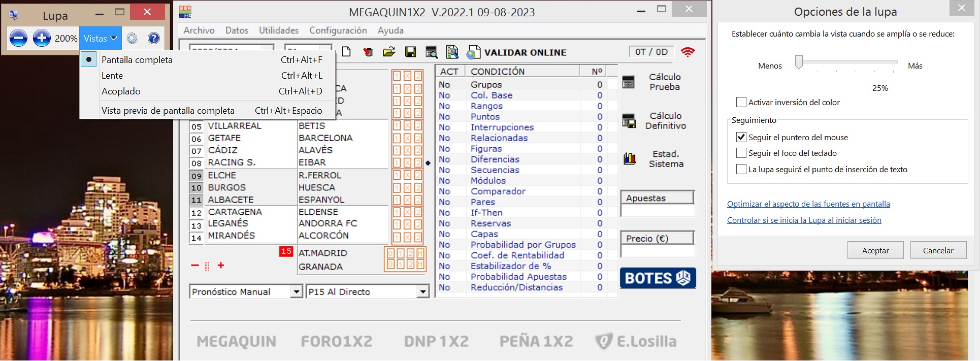Click the red plus add match icon
Screen dimensions: 980x361
coord(221,265)
